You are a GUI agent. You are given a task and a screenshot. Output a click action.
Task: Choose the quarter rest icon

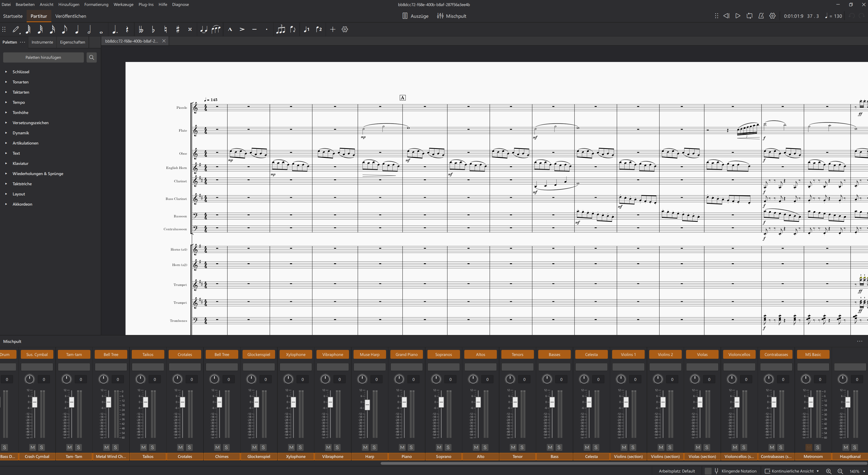point(127,29)
